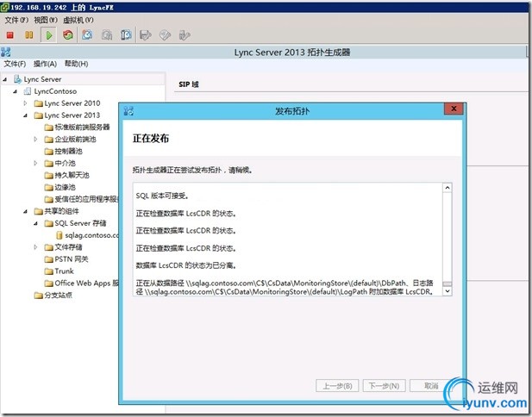532x417 pixels.
Task: Click the Lync Server 2010 folder icon
Action: point(38,103)
